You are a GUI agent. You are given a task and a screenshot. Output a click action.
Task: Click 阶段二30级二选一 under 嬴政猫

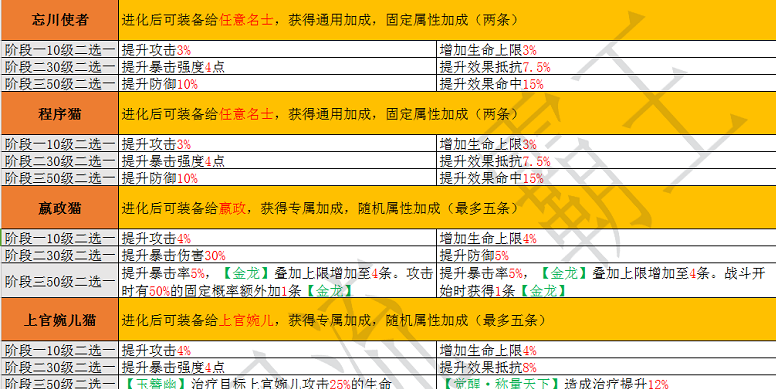click(x=59, y=255)
